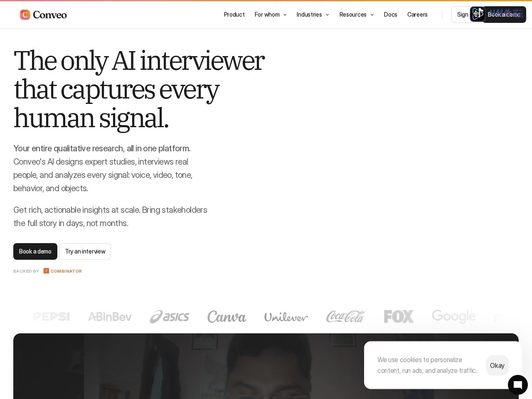Click the Try an interview button
Viewport: 532px width, 399px height.
coord(85,251)
